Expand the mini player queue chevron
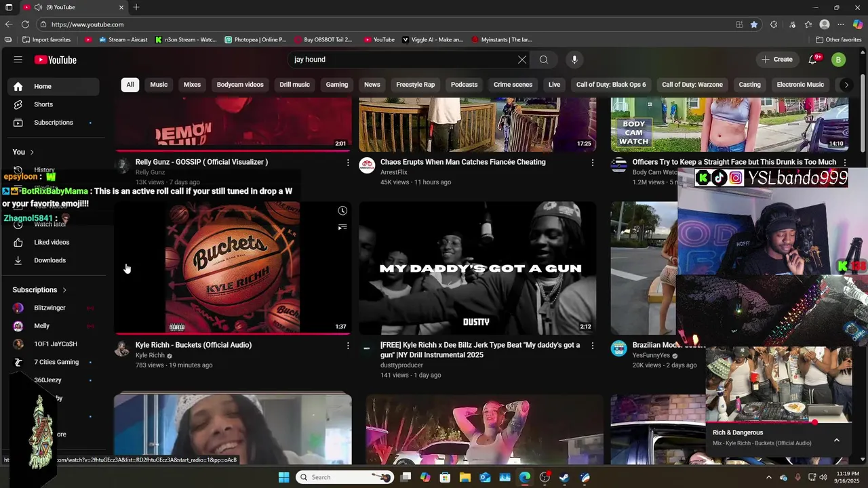This screenshot has height=488, width=868. coord(837,440)
